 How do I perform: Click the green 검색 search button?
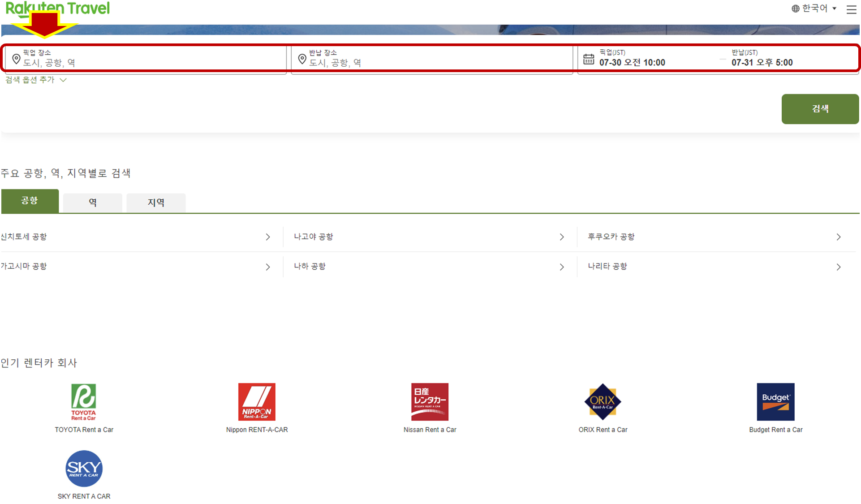820,108
